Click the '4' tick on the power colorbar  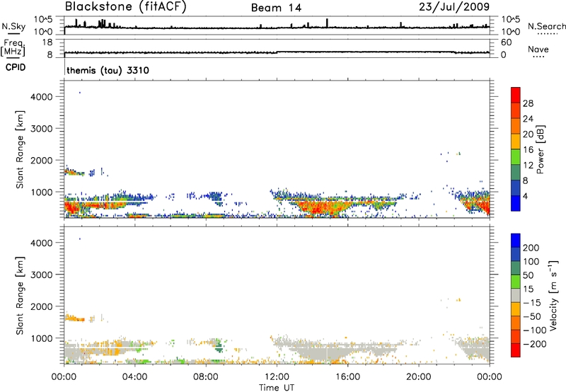coord(526,197)
